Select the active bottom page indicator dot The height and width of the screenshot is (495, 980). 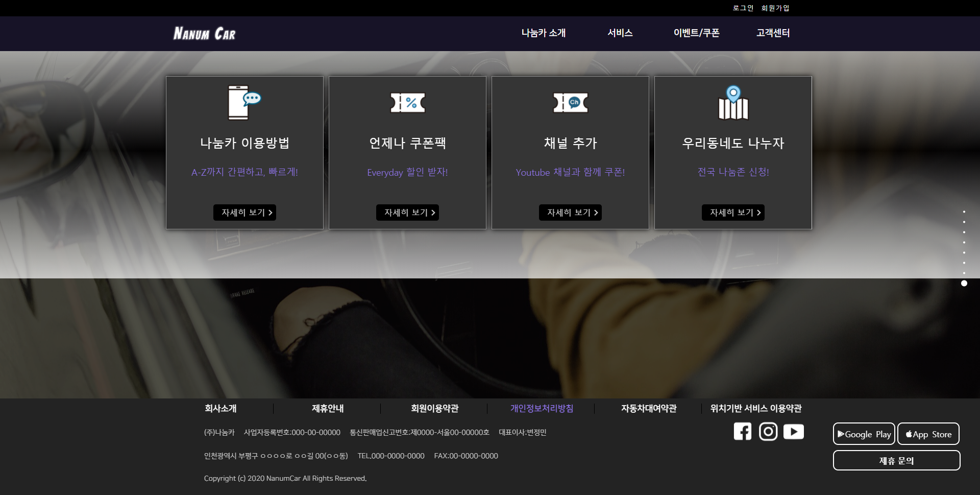[x=964, y=283]
